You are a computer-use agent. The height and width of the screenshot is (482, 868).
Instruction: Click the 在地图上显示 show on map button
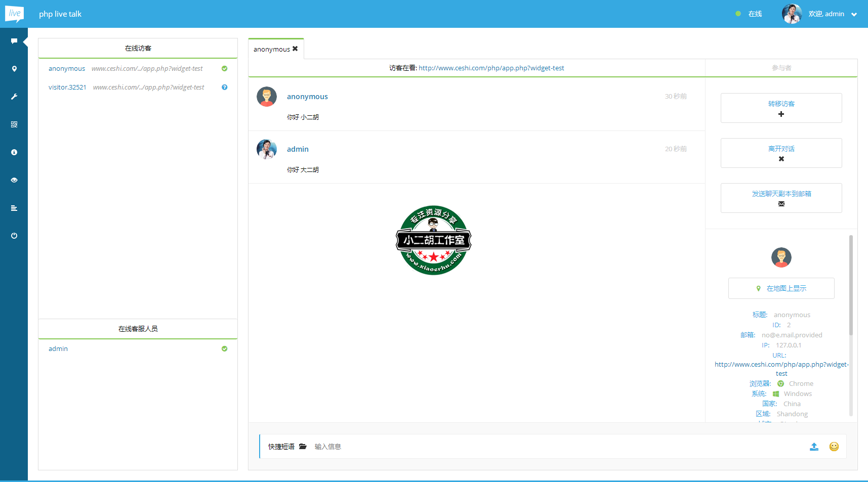pos(781,288)
